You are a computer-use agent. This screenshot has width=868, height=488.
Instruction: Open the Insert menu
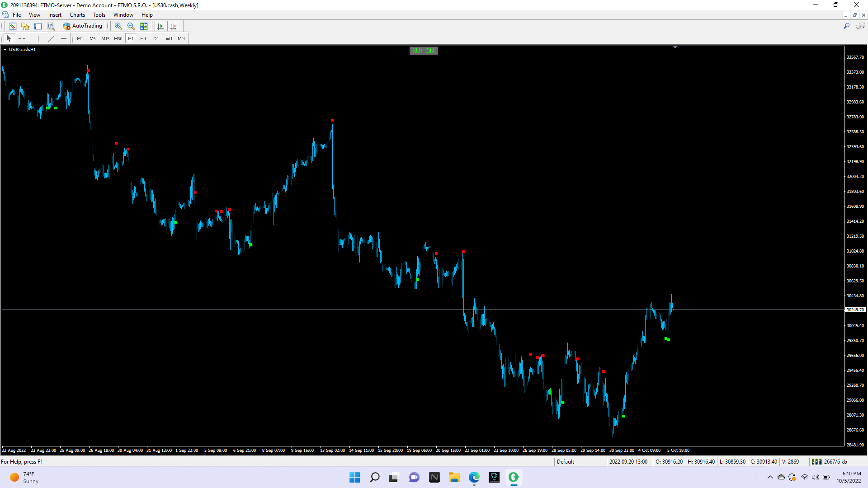(x=55, y=15)
